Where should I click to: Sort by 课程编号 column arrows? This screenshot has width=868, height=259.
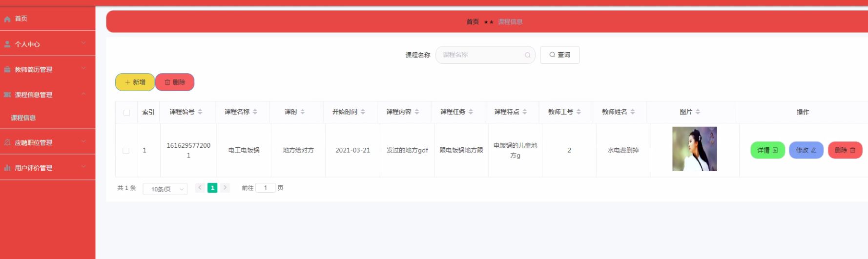point(200,112)
